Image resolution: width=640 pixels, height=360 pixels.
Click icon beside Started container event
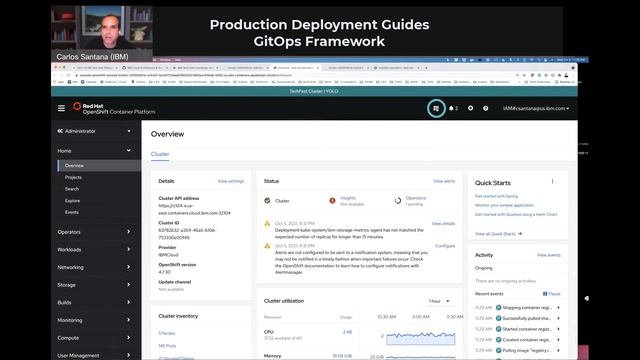coord(498,329)
